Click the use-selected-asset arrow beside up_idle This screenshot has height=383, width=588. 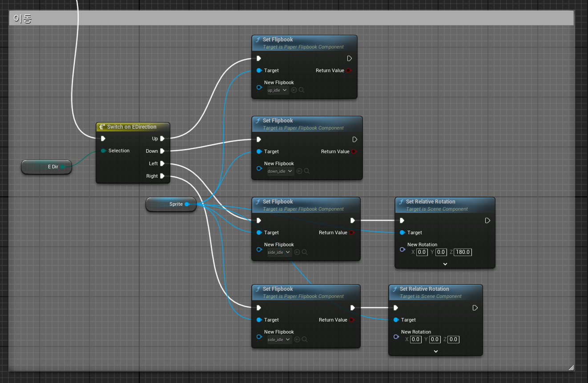pos(294,90)
